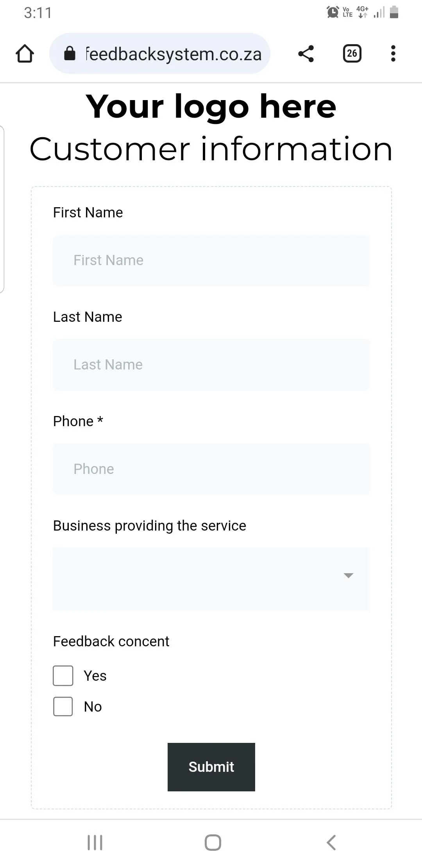Open the three-dot browser menu
422x868 pixels.
[x=393, y=54]
